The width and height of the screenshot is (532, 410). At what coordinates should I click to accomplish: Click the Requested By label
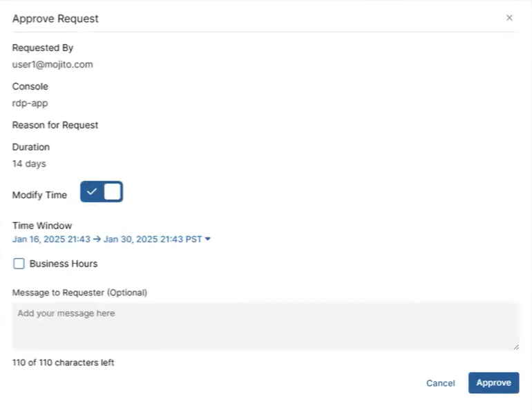click(43, 48)
